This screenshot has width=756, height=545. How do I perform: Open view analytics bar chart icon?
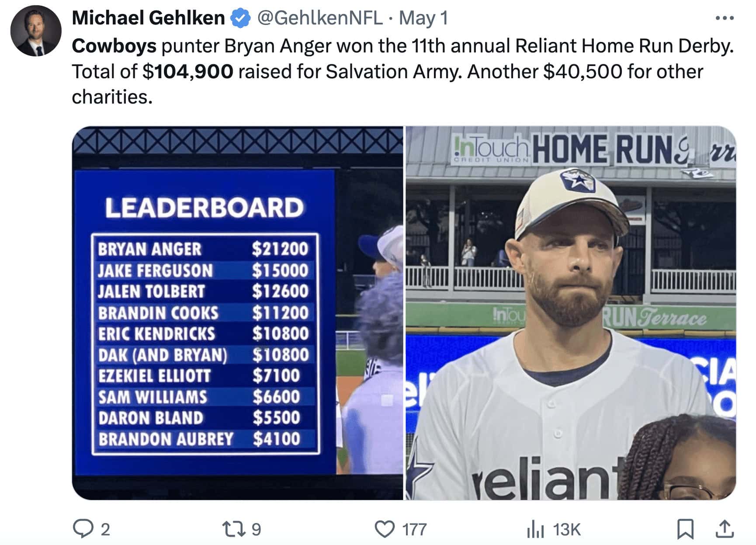coord(535,529)
